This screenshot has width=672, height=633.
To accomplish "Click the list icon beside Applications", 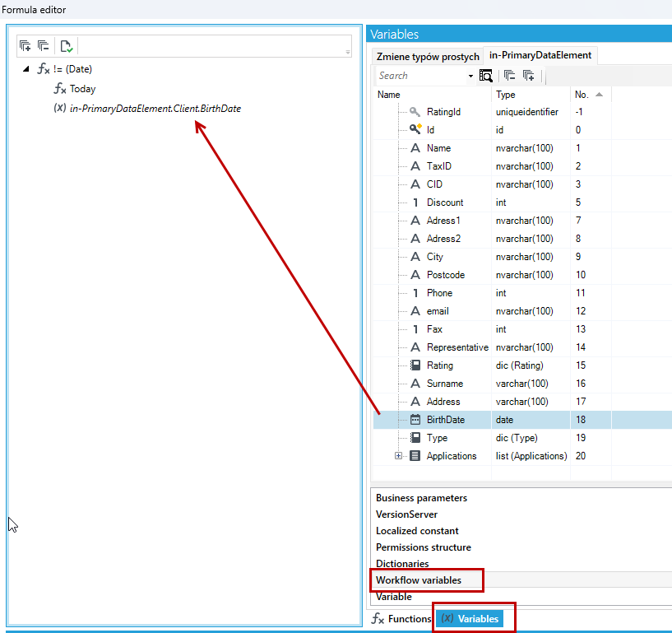I will [415, 455].
